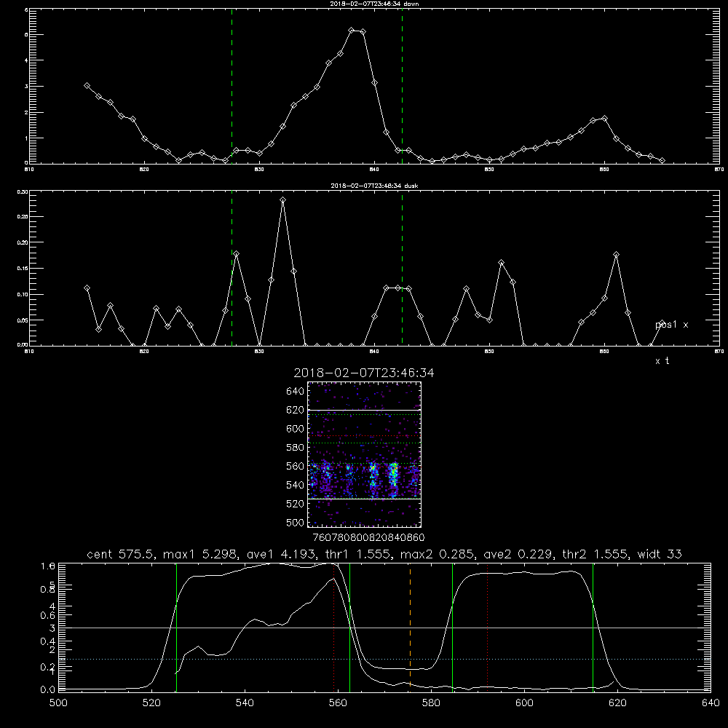The width and height of the screenshot is (728, 728).
Task: Select the green vertical line near 585 in bottom plot
Action: 452,627
